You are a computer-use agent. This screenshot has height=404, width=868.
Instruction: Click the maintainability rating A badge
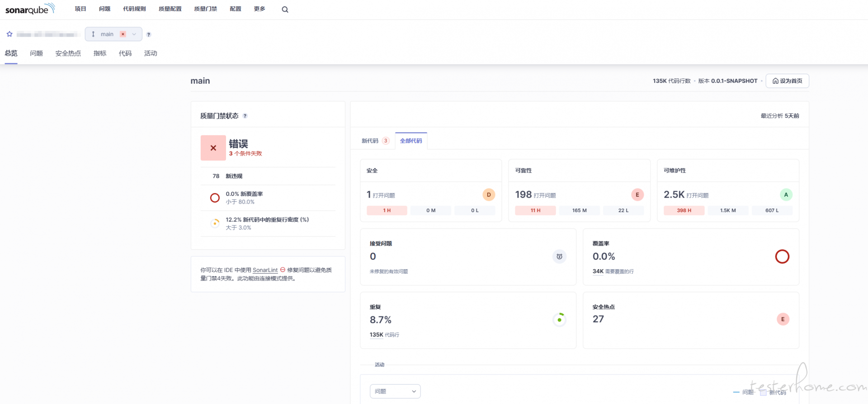[x=786, y=195]
